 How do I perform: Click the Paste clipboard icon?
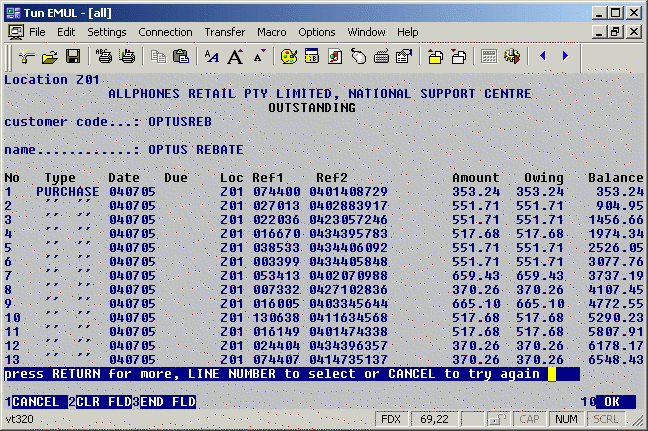pos(181,57)
